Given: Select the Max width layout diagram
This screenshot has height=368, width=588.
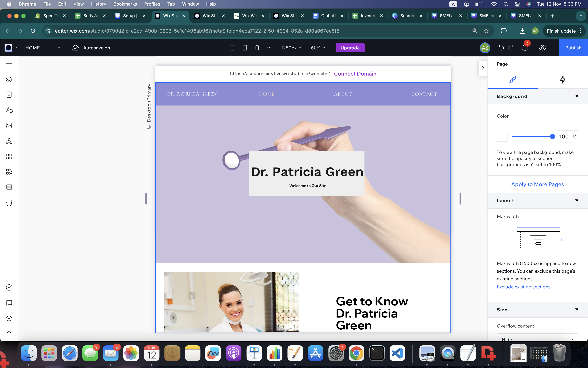Looking at the screenshot, I should click(538, 240).
